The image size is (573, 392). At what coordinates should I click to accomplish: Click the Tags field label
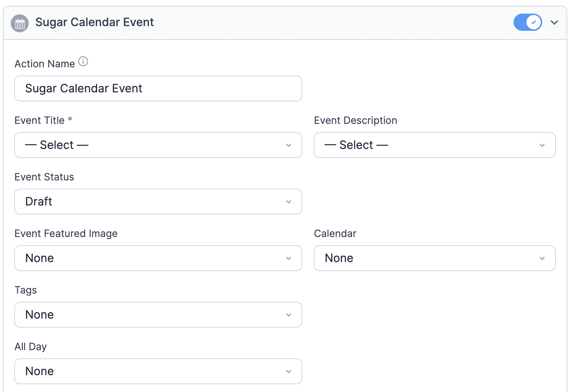[x=26, y=290]
